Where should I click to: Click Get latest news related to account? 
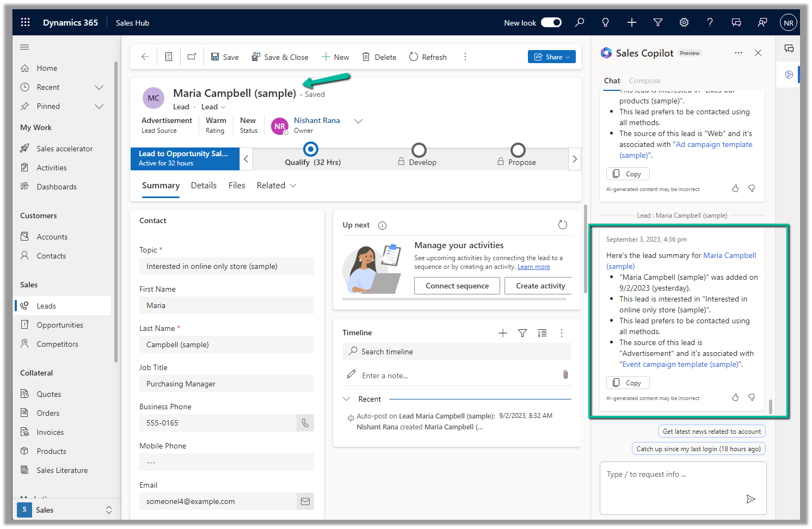[x=711, y=431]
